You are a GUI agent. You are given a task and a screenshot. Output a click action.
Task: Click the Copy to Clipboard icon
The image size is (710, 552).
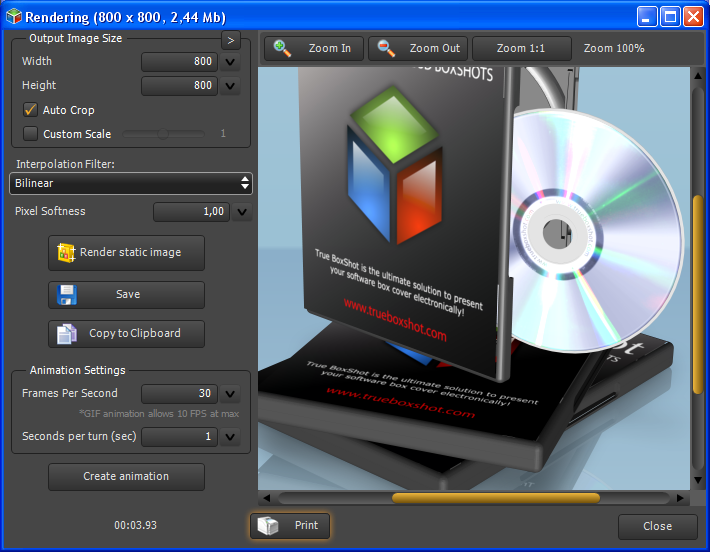coord(67,334)
